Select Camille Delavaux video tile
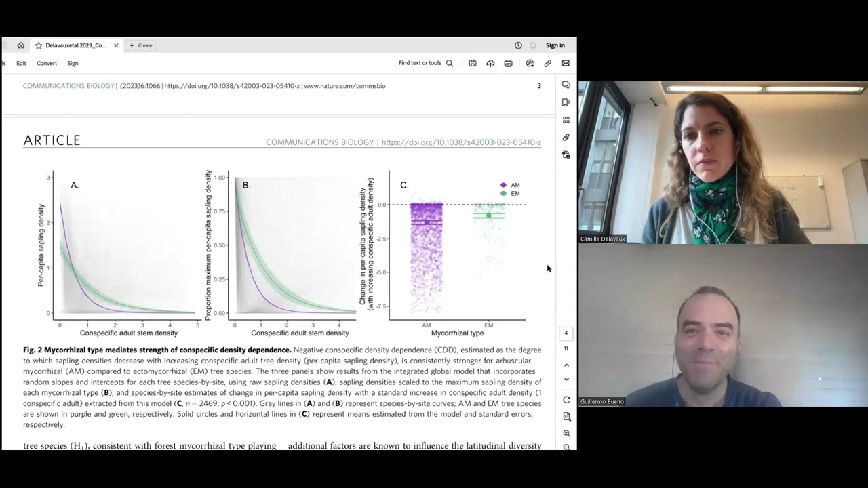The height and width of the screenshot is (488, 868). click(x=723, y=163)
